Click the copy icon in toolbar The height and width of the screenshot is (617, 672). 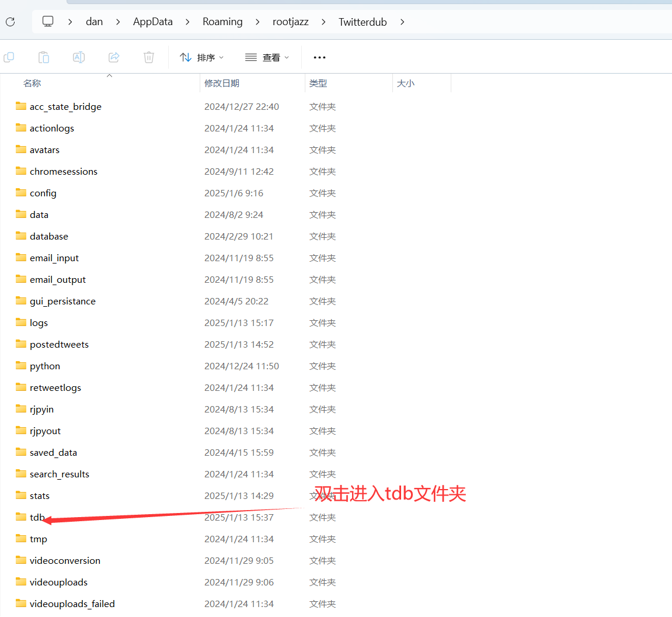click(9, 57)
